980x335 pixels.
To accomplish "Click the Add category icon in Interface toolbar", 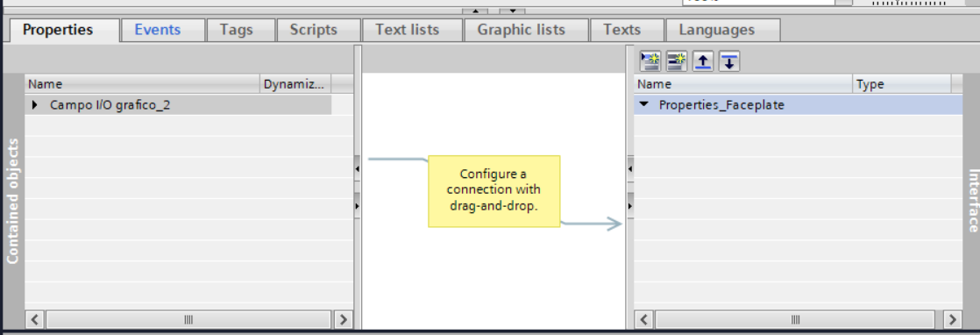I will [650, 61].
